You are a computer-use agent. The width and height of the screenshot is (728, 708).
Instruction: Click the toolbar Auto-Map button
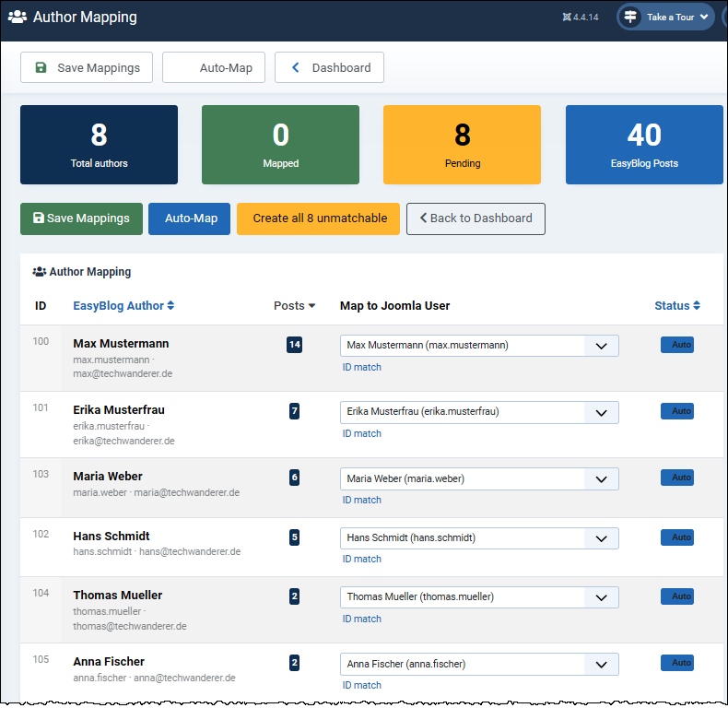click(x=214, y=67)
